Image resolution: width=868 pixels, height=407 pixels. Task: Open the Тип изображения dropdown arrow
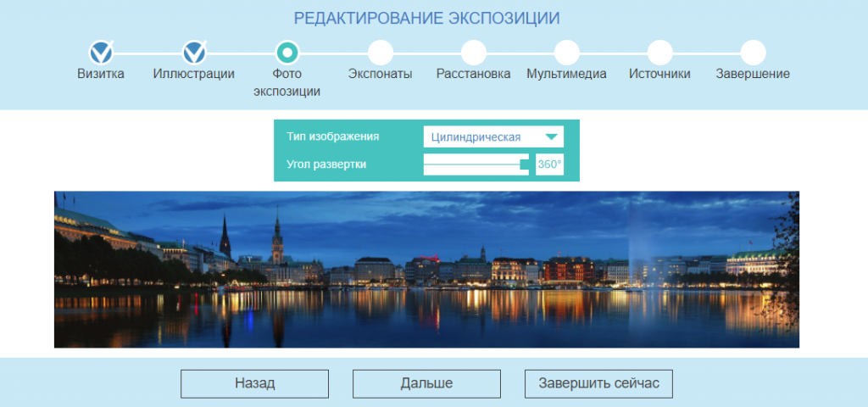pos(552,137)
